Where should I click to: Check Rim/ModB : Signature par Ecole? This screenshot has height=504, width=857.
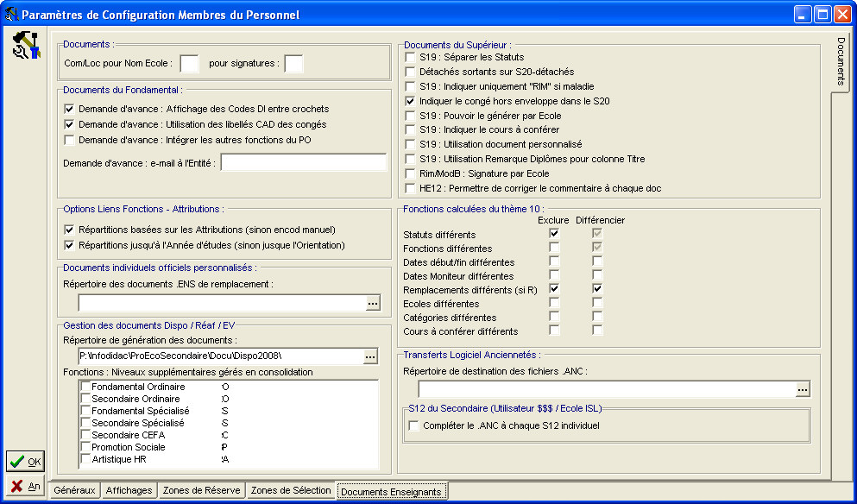click(x=410, y=173)
